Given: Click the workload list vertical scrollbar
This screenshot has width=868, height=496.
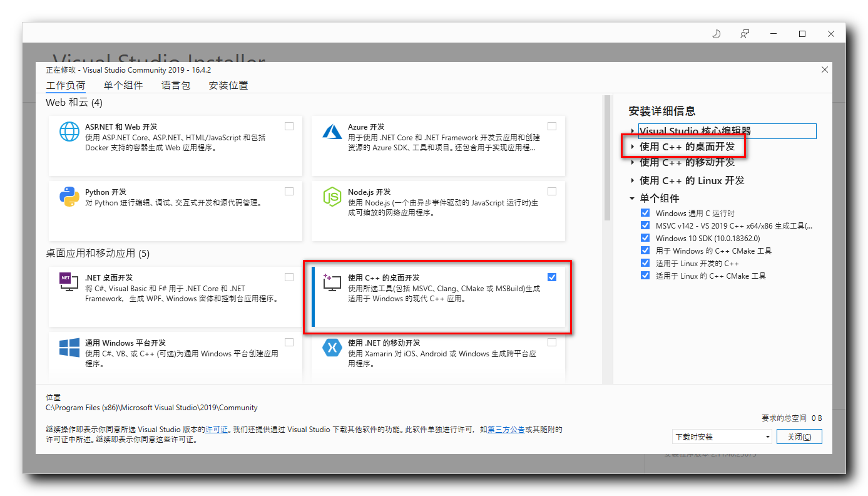Looking at the screenshot, I should 606,158.
